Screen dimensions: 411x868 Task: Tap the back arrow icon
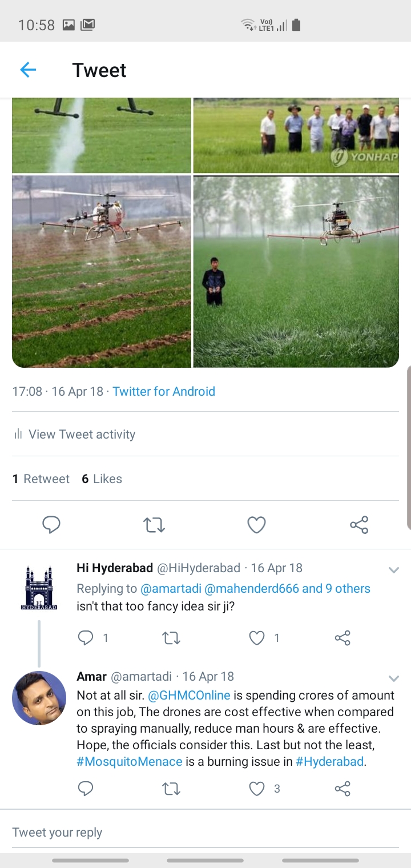28,70
